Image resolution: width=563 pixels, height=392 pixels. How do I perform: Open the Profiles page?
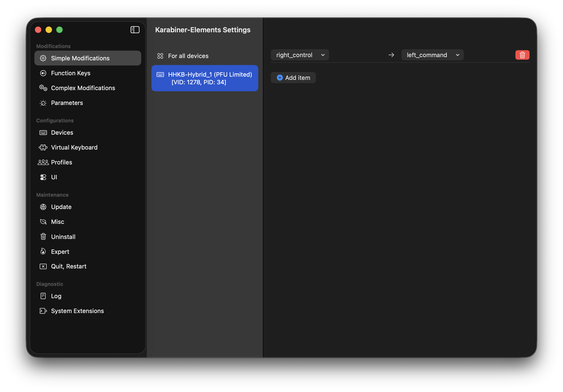(x=88, y=162)
